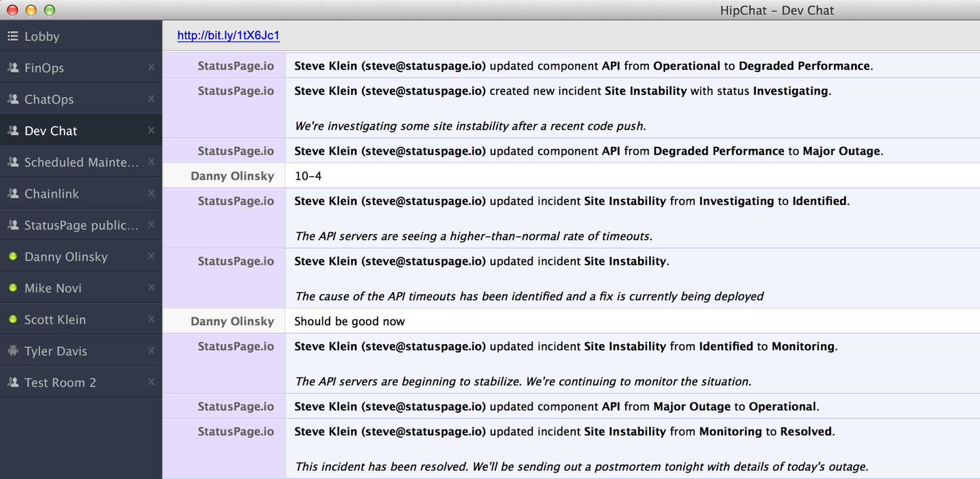The height and width of the screenshot is (479, 980).
Task: Click Tyler Davis's mobile status icon
Action: point(13,351)
